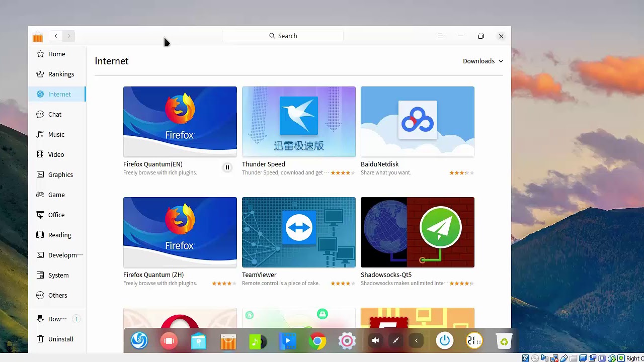Click the Search field

pyautogui.click(x=283, y=36)
